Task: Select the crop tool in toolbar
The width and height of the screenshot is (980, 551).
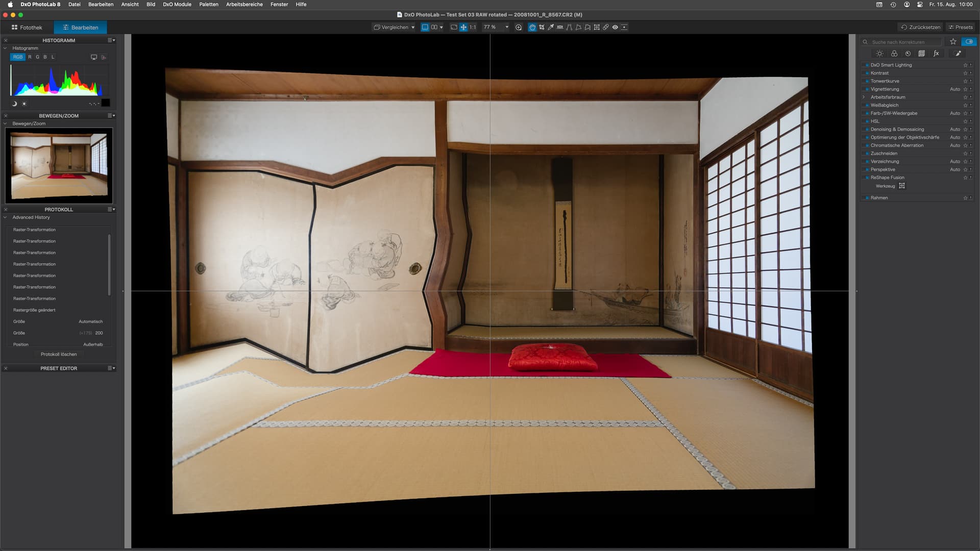Action: pos(542,27)
